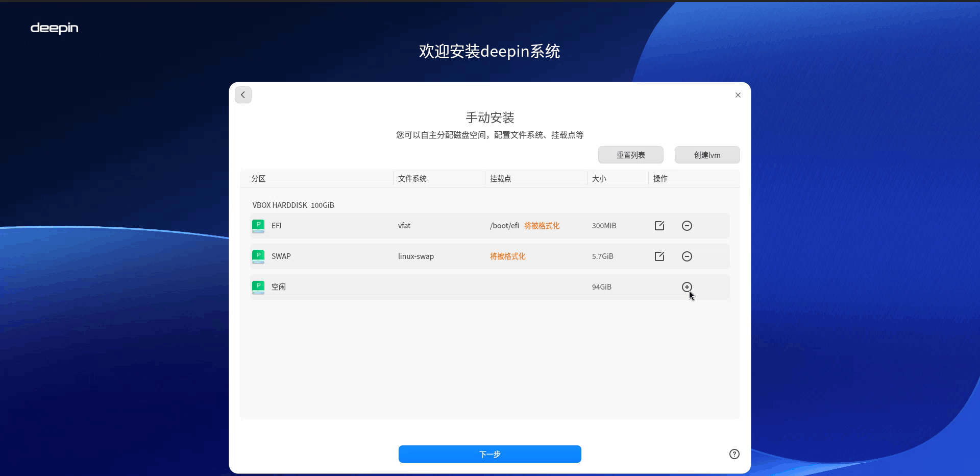The image size is (980, 476).
Task: Proceed with the 下一步 button
Action: (x=490, y=454)
